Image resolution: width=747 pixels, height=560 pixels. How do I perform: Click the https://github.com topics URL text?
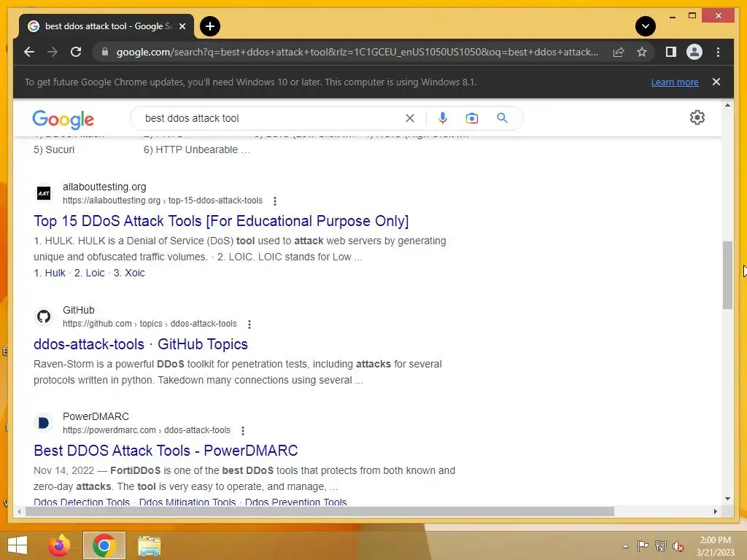point(150,324)
